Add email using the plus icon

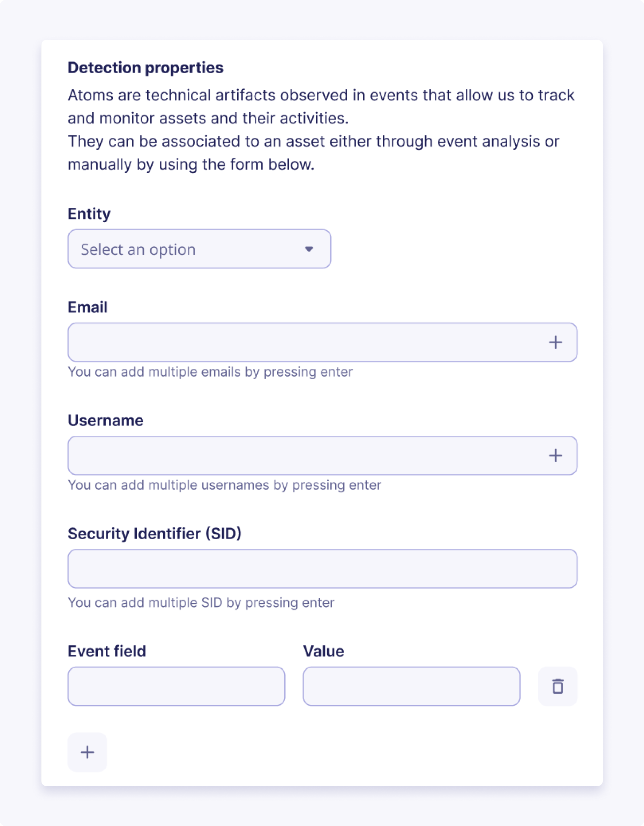click(x=555, y=342)
